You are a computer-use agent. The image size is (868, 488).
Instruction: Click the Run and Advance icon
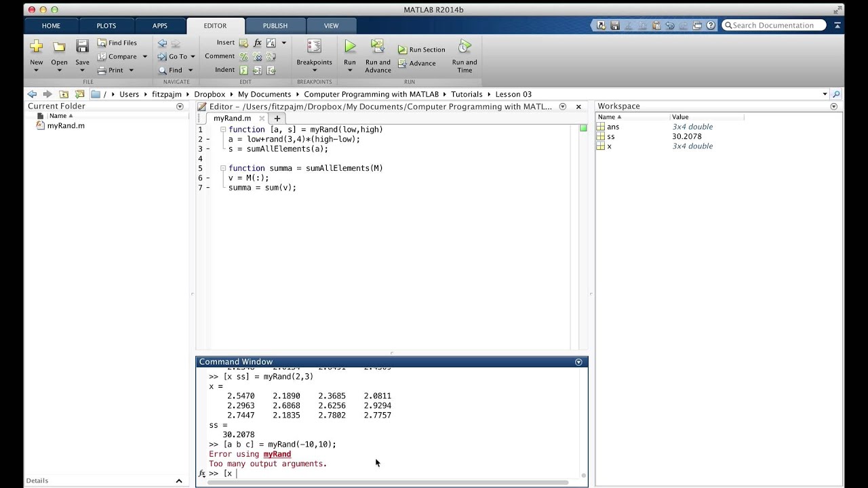click(x=378, y=46)
